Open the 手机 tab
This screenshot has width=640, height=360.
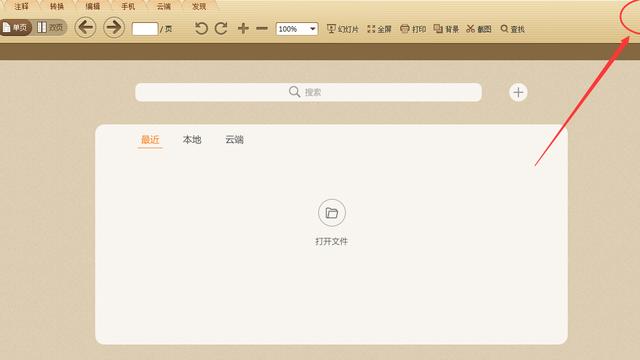click(128, 6)
